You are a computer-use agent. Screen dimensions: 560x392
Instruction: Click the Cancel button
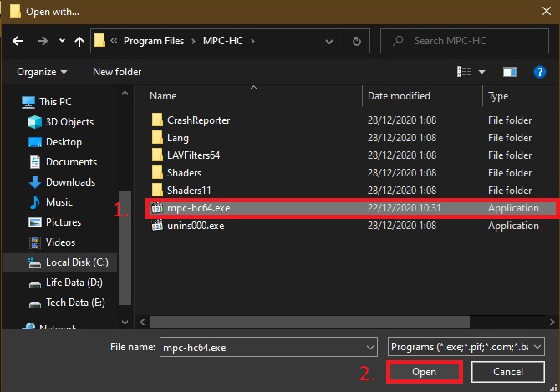tap(508, 372)
